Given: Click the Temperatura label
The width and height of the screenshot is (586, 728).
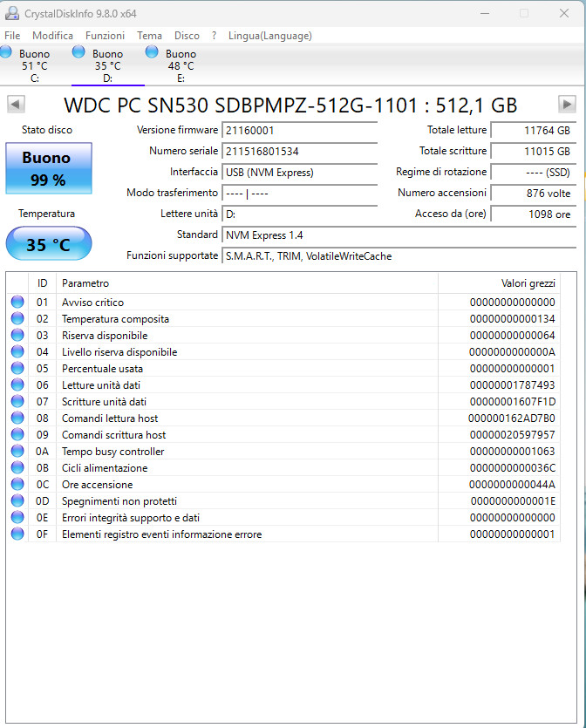Looking at the screenshot, I should point(46,214).
